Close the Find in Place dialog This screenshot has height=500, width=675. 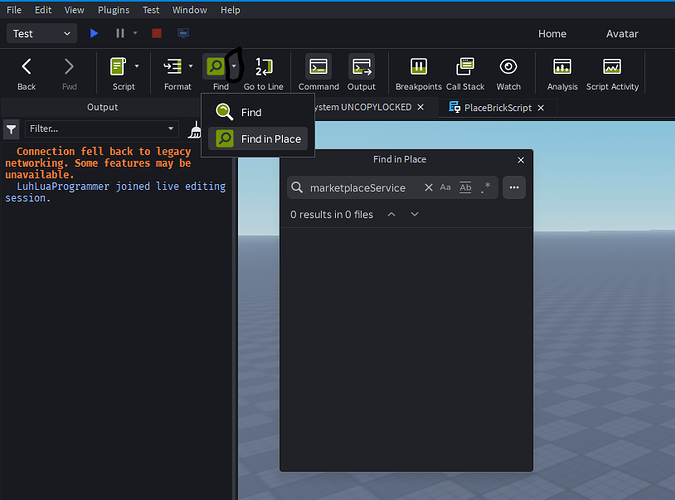tap(521, 160)
